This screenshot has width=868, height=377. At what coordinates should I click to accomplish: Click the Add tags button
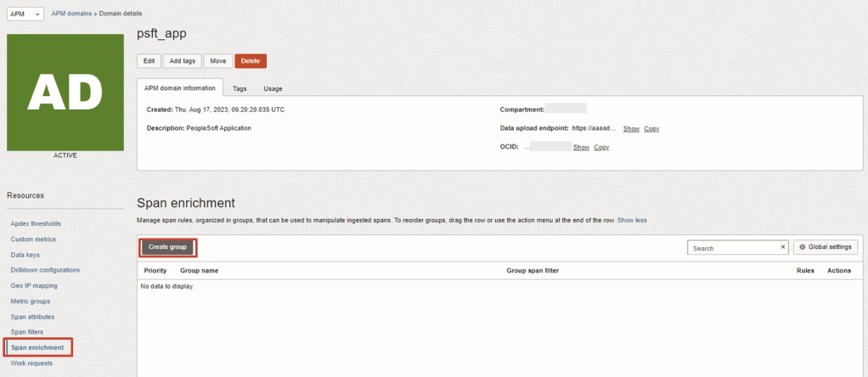182,61
